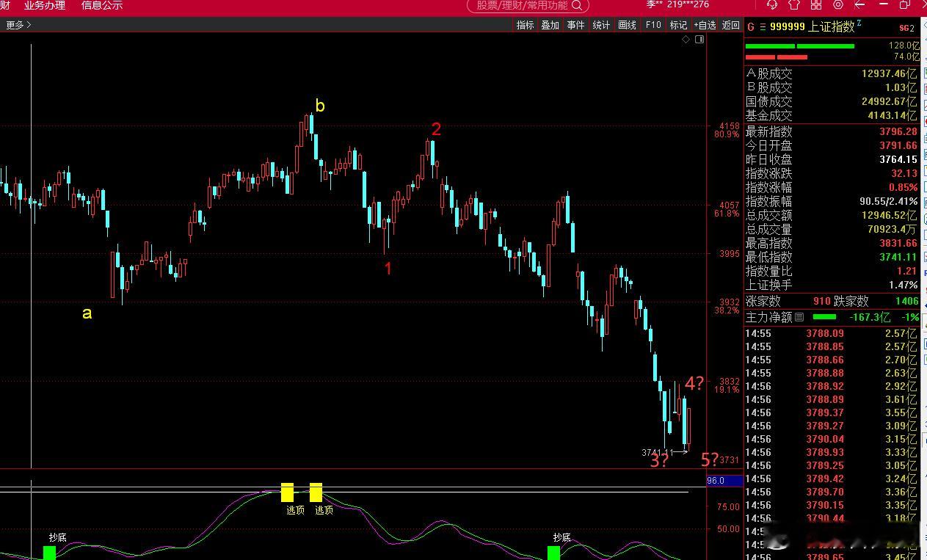Click the left yellow 逃顶 signal marker
Image resolution: width=927 pixels, height=560 pixels.
[x=287, y=492]
